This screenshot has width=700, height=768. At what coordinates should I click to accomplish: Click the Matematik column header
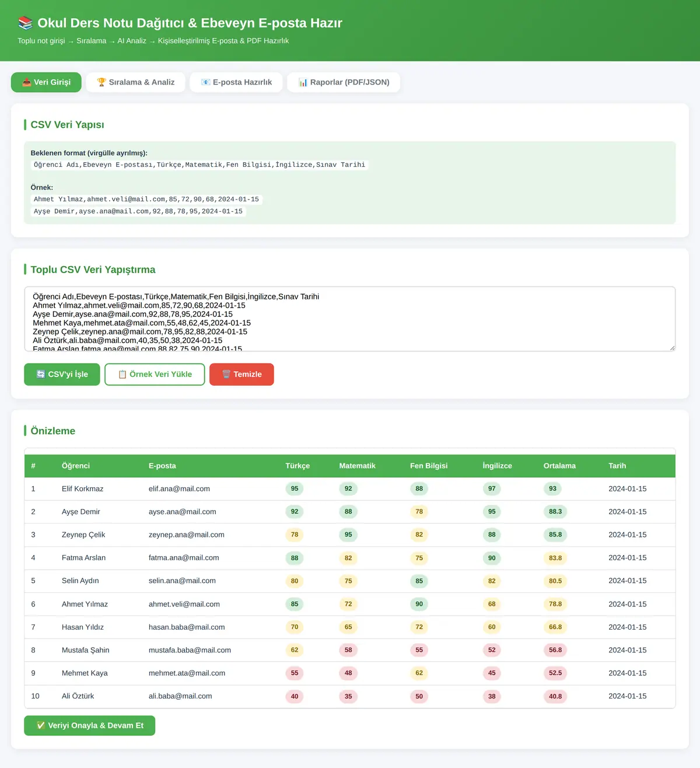click(x=357, y=466)
